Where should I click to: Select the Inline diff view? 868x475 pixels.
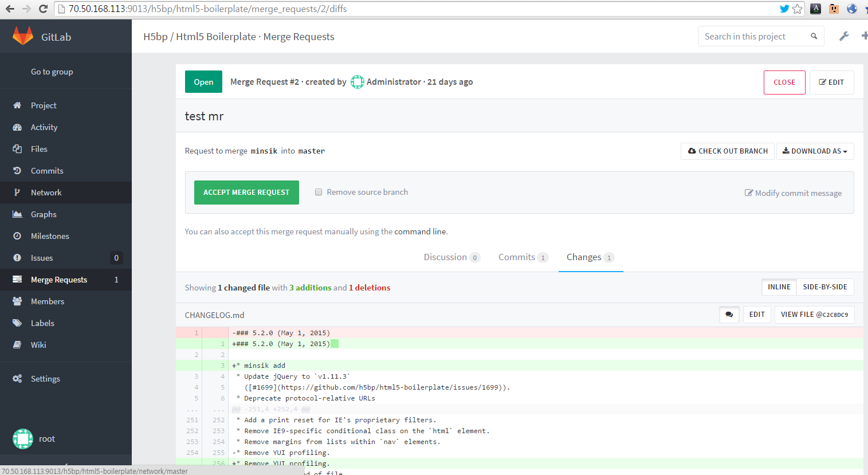(779, 287)
